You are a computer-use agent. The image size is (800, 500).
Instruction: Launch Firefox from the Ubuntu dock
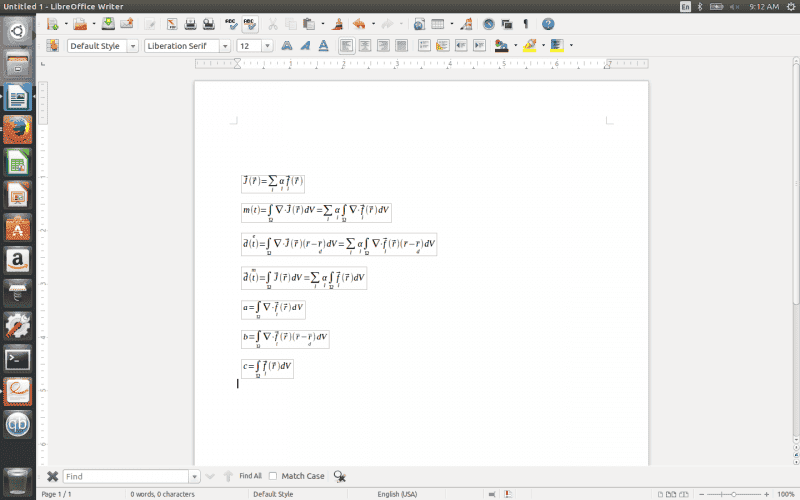[17, 130]
